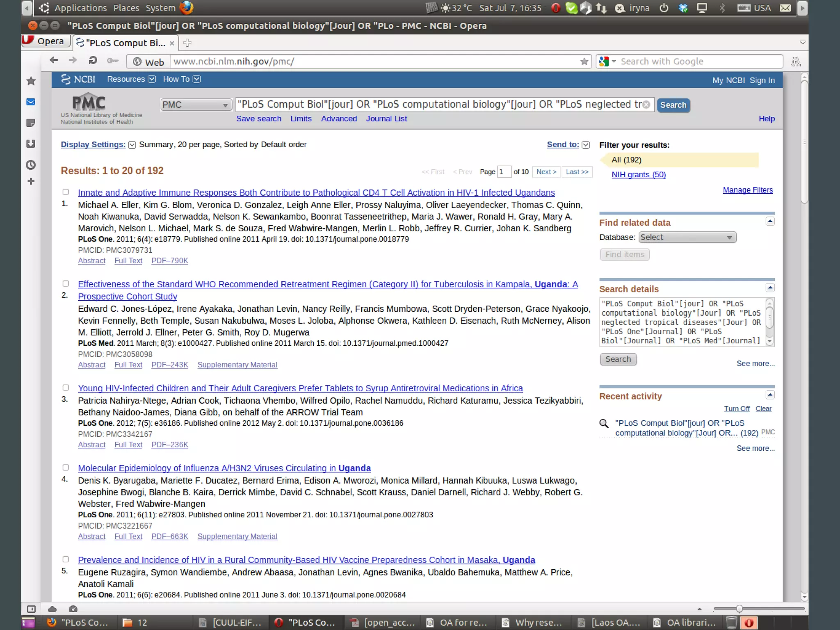Open the Opera notes panel icon
Viewport: 840px width, 630px height.
point(31,123)
